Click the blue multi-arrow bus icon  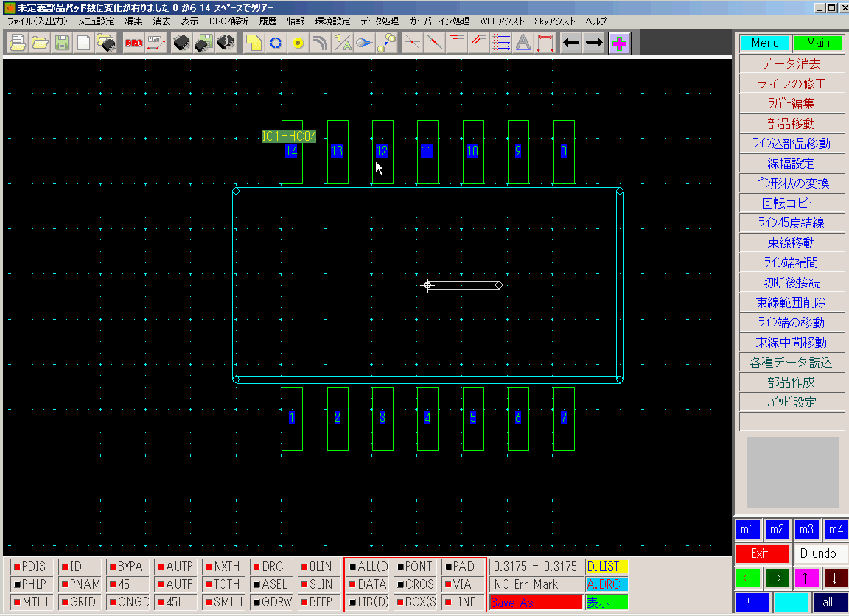[x=501, y=43]
